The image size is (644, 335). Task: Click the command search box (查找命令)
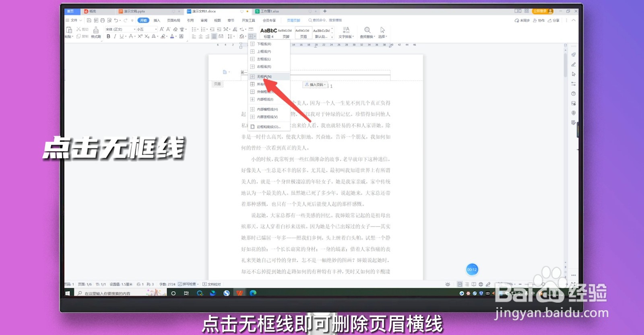tap(325, 20)
